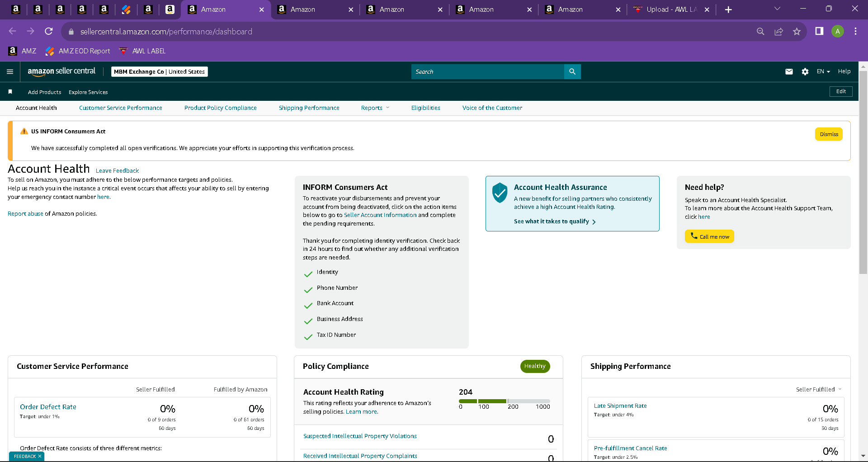
Task: Click the Seller Central search field
Action: 488,71
